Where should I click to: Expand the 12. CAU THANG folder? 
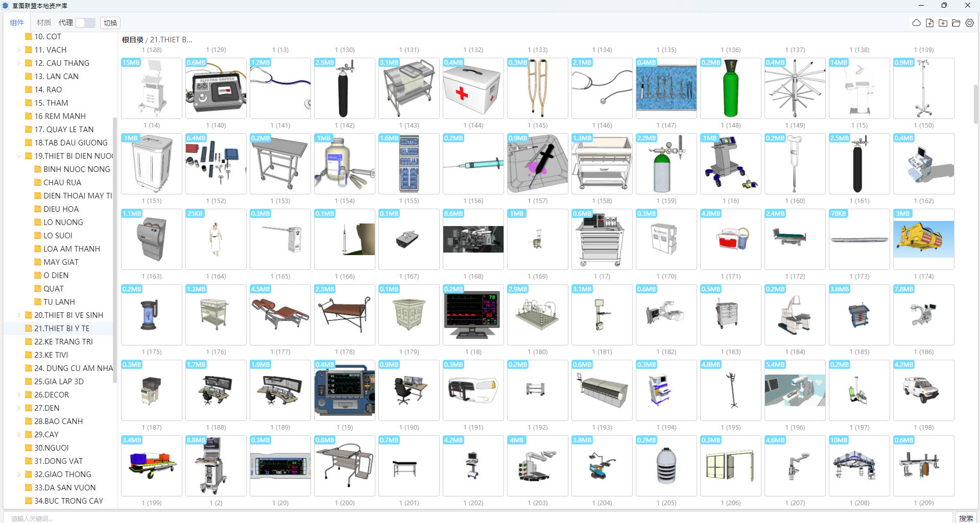point(19,63)
